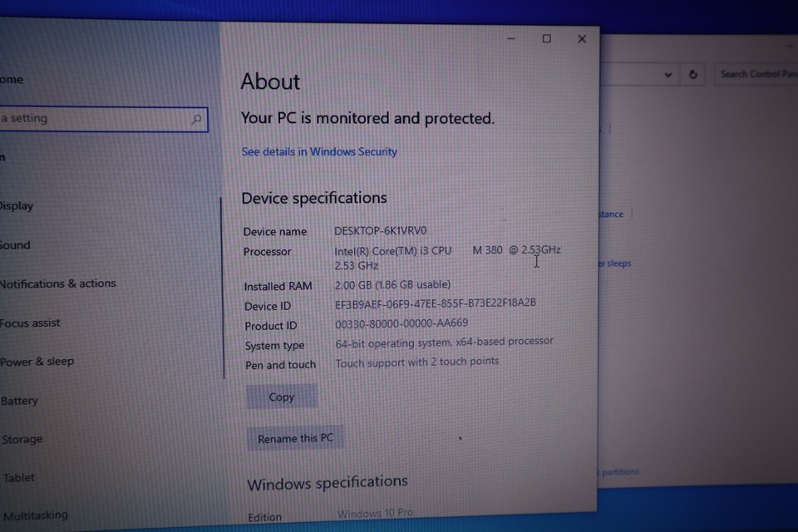Click the search magnifier icon in Settings
The width and height of the screenshot is (798, 532).
click(x=196, y=120)
